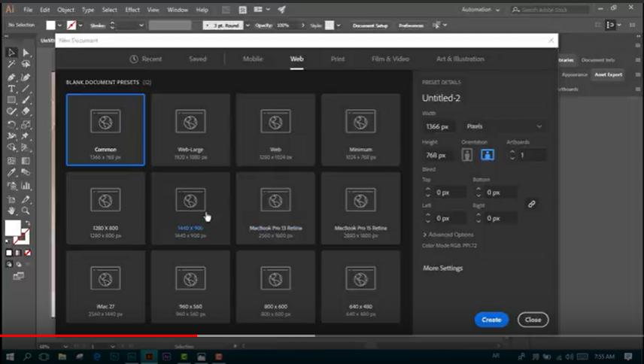This screenshot has height=364, width=644.
Task: Expand Advanced Options section
Action: [x=448, y=235]
